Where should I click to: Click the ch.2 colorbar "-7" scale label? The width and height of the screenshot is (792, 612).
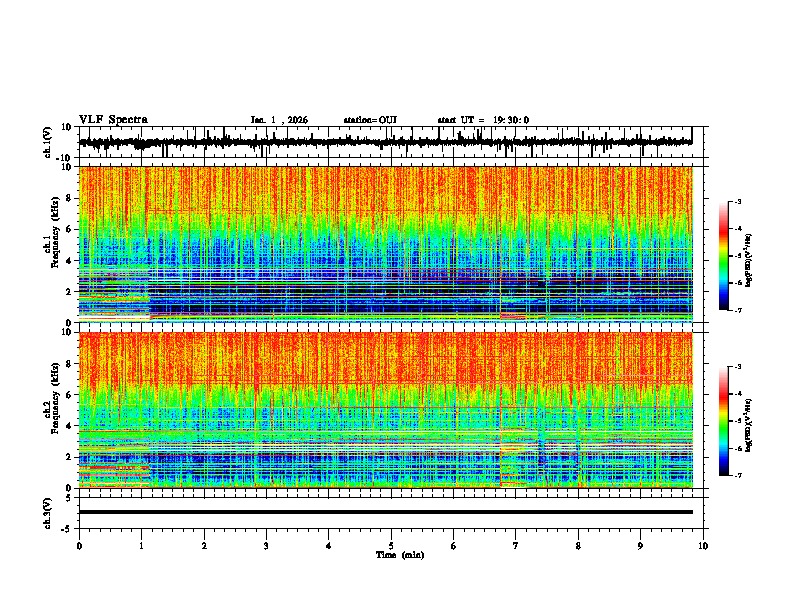pyautogui.click(x=738, y=475)
